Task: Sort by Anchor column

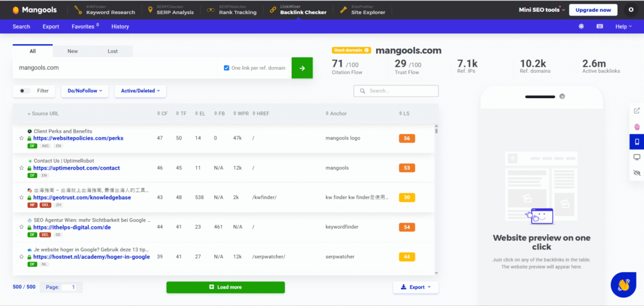Action: [x=336, y=114]
